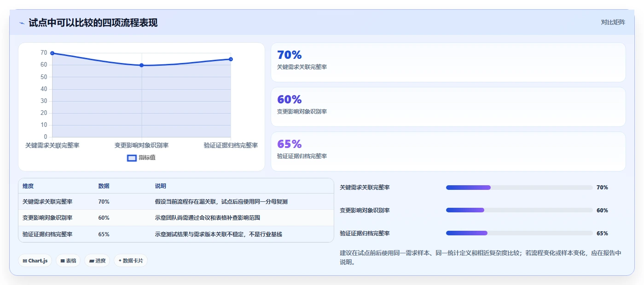This screenshot has height=285, width=644.
Task: Click the 65% value in the table
Action: 104,234
